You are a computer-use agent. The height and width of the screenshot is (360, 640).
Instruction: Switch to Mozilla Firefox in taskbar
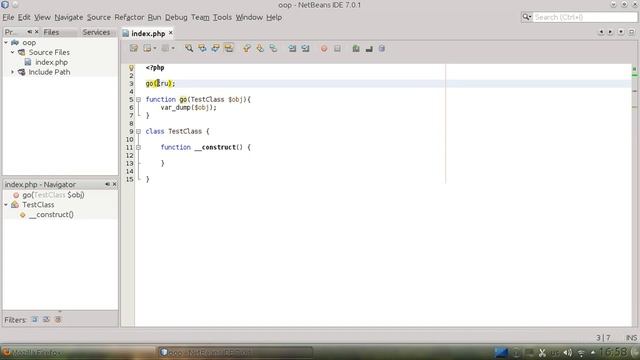tap(78, 353)
